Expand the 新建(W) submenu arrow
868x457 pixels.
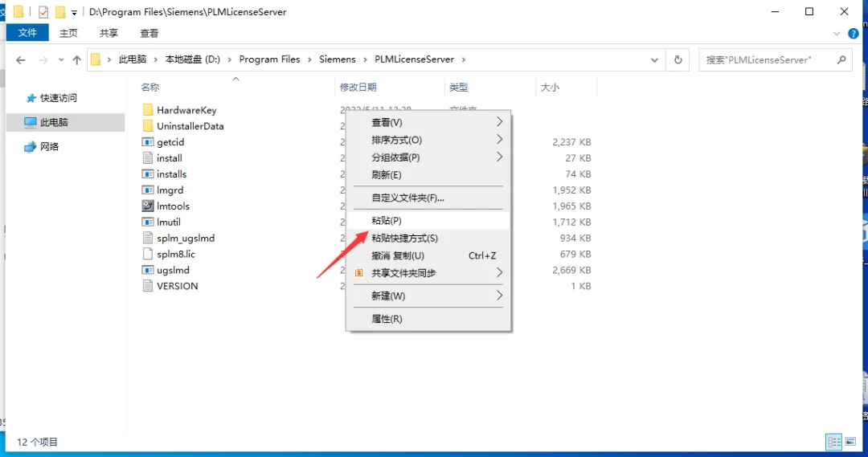point(499,296)
